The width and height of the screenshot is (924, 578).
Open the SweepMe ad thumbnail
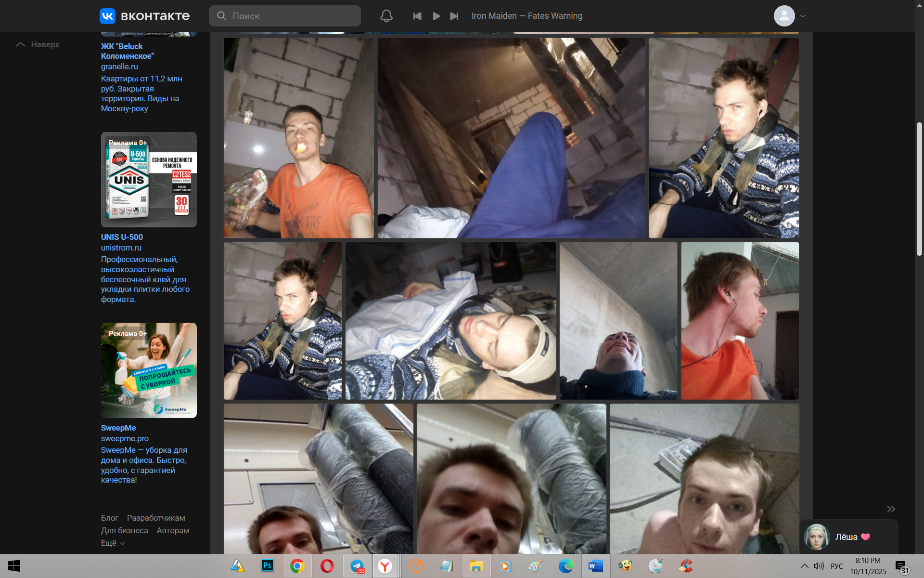tap(149, 370)
